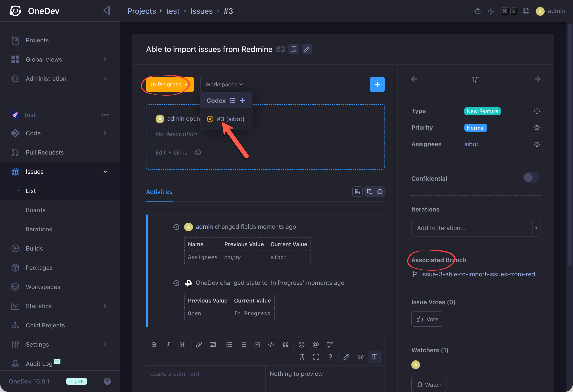Open the AI bot icon in the top bar

coord(478,11)
